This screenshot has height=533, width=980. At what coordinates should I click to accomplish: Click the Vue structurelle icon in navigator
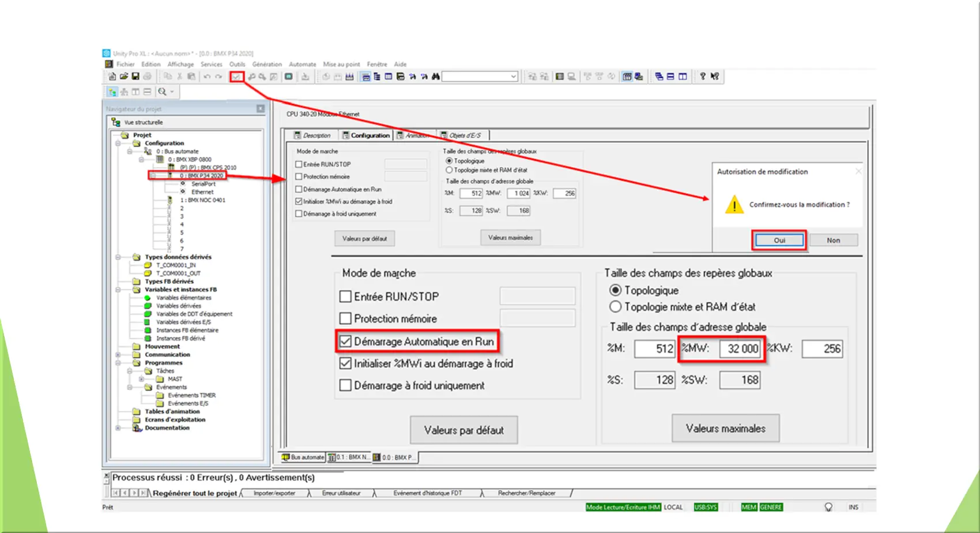(116, 122)
